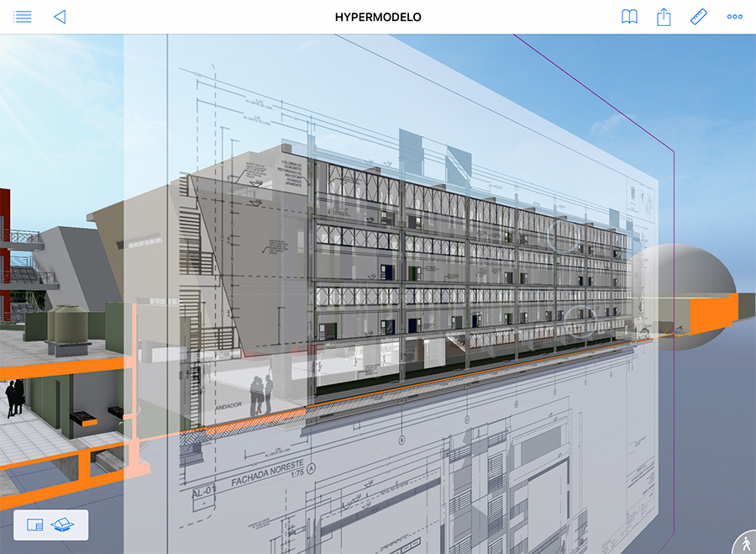This screenshot has height=554, width=756.
Task: Tap the share export icon
Action: click(x=664, y=17)
